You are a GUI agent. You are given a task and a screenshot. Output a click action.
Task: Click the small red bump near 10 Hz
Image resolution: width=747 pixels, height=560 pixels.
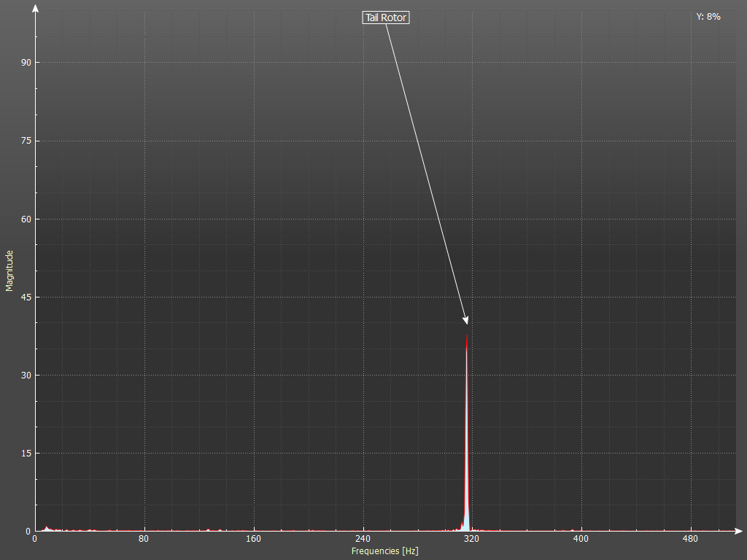click(x=47, y=528)
